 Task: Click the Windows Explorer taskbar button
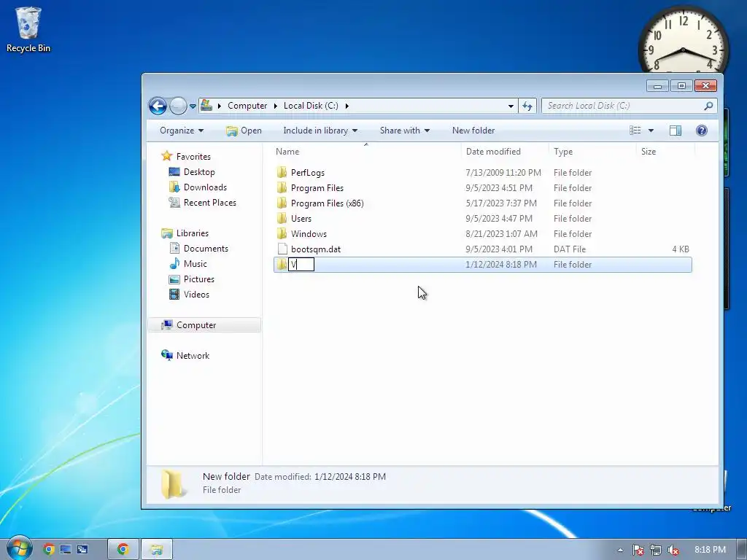click(157, 550)
